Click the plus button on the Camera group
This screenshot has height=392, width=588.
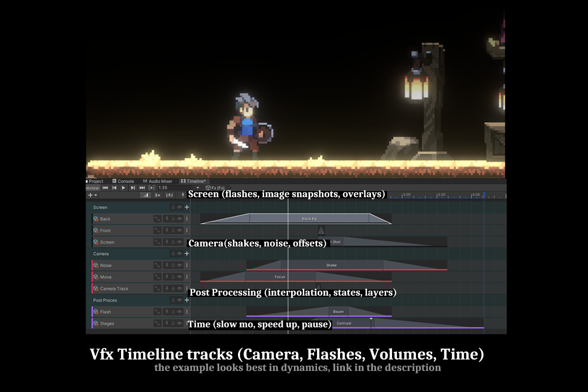187,254
